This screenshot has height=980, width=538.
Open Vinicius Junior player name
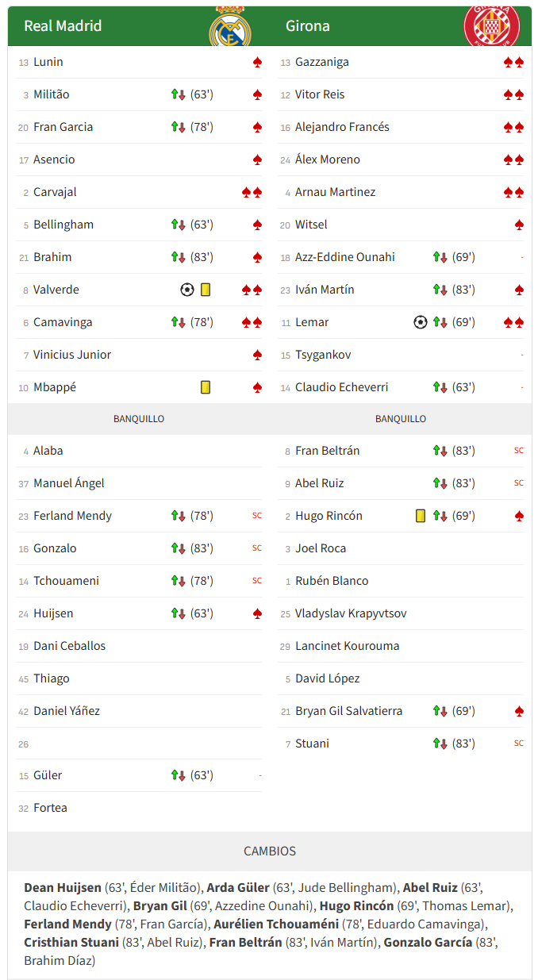click(x=72, y=355)
